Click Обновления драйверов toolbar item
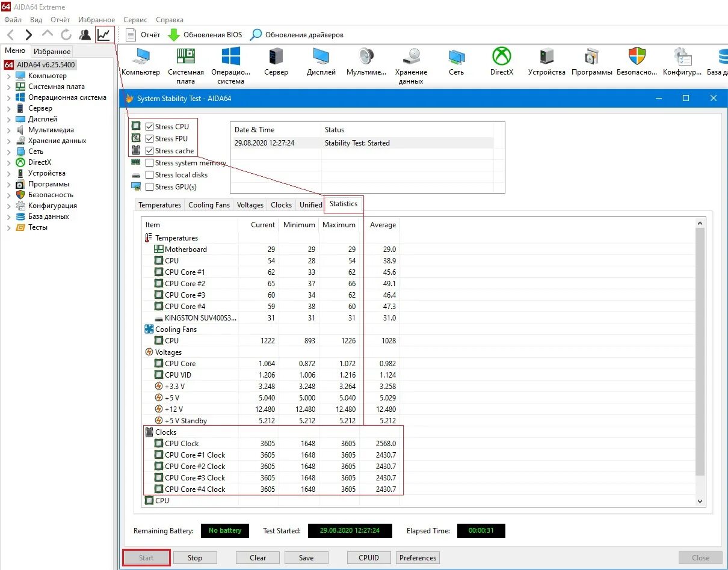 [297, 35]
